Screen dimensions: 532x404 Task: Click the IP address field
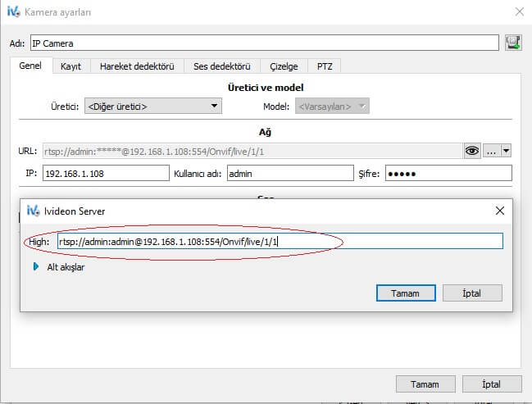[x=106, y=173]
